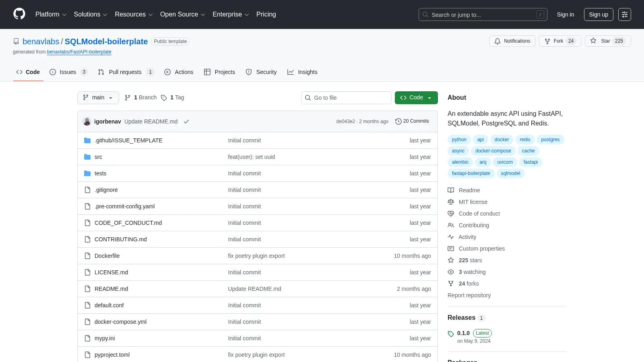Click the heart icon for Code of conduct
Image resolution: width=644 pixels, height=362 pixels.
pyautogui.click(x=451, y=214)
